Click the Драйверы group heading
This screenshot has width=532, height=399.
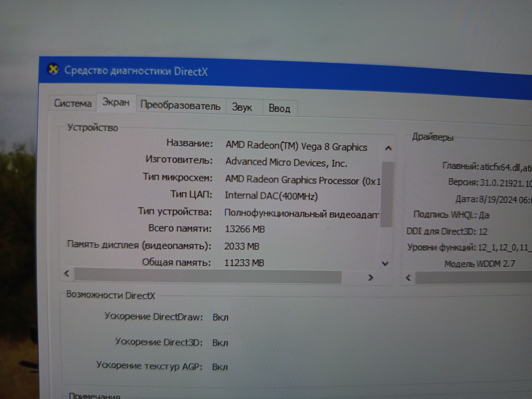pos(433,137)
